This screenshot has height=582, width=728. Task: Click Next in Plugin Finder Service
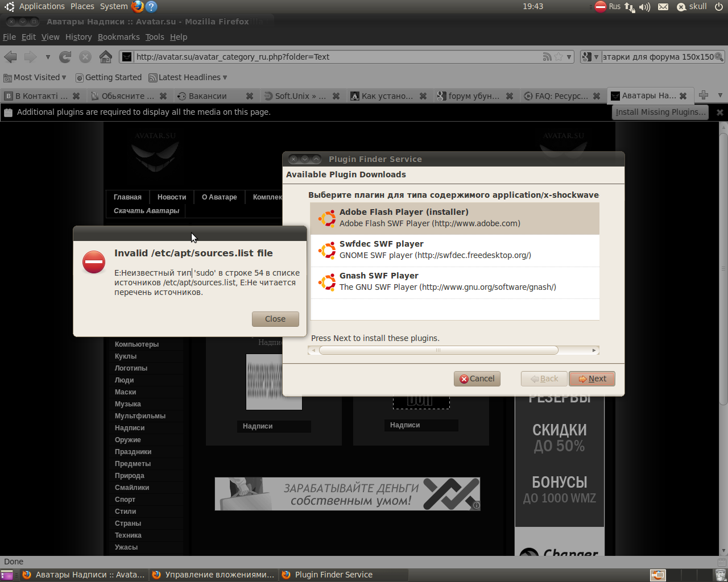(592, 379)
